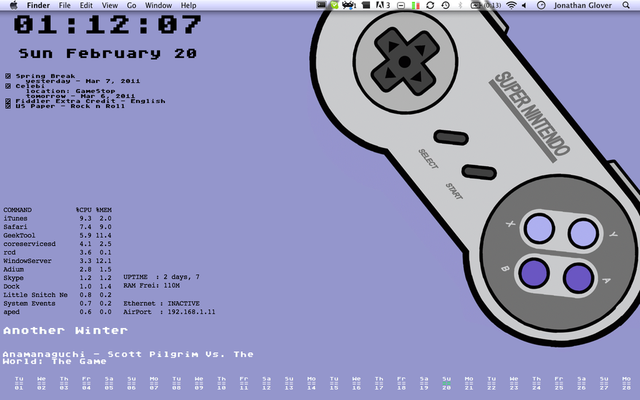
Task: Click the Adobe updater menu bar icon
Action: (x=381, y=5)
